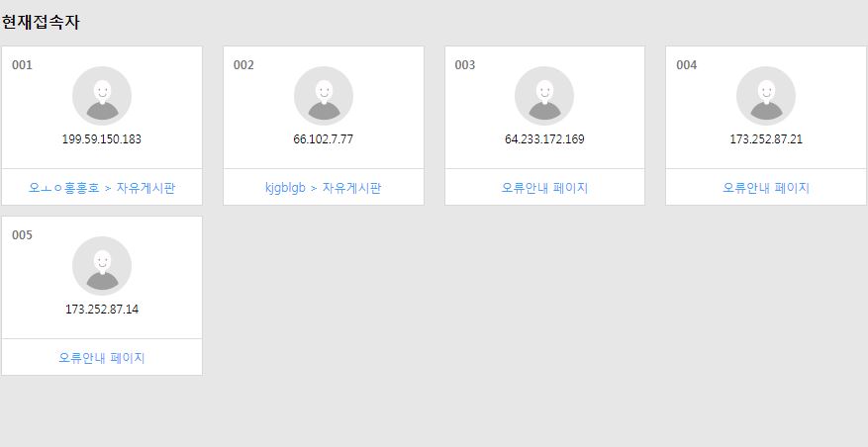Click IP address 199.59.150.183

click(x=102, y=138)
